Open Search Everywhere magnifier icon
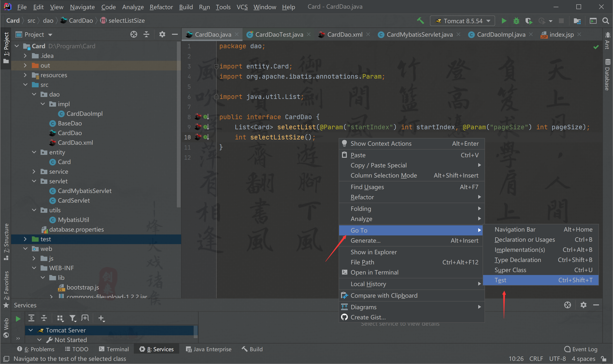 click(606, 21)
